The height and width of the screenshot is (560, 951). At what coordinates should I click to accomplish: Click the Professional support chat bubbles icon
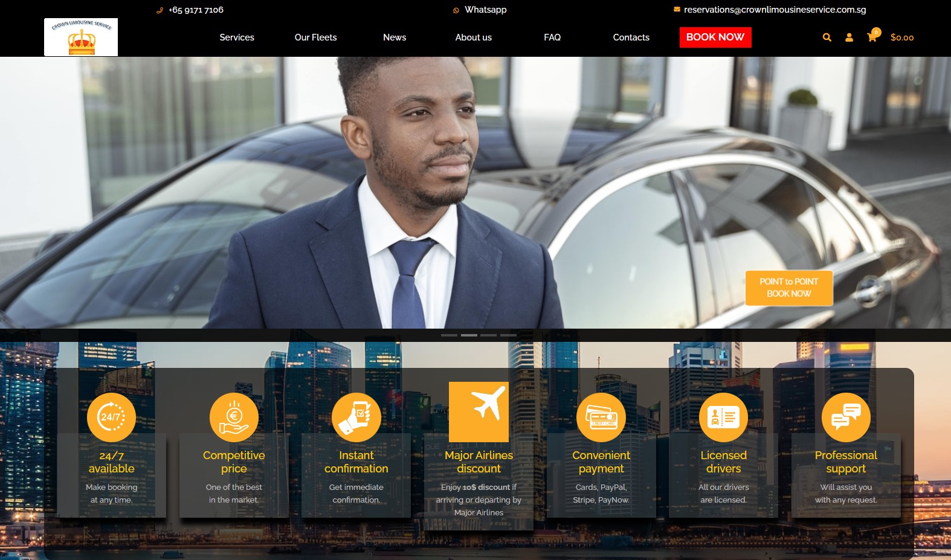point(846,417)
